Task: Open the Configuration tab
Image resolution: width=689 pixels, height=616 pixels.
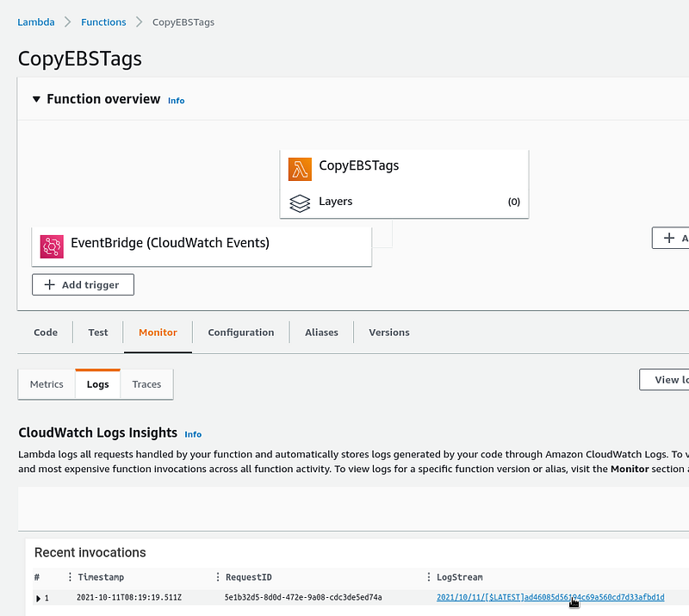Action: click(x=241, y=333)
